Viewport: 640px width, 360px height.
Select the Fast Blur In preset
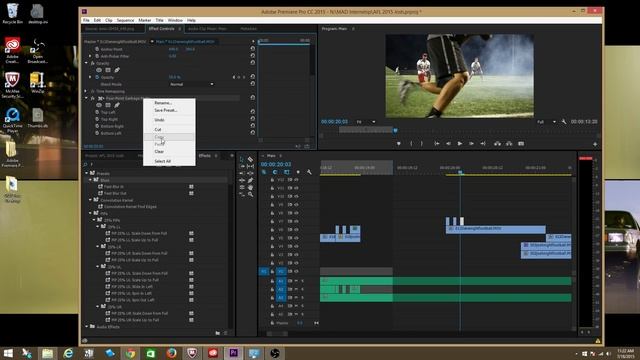coord(113,187)
